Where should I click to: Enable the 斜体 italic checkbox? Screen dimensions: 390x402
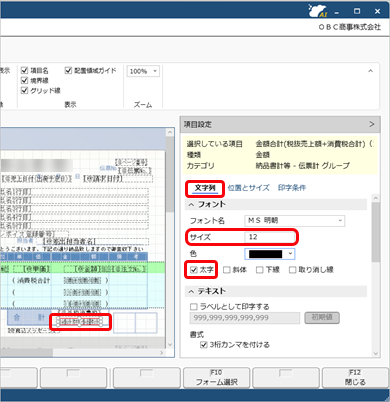[227, 270]
